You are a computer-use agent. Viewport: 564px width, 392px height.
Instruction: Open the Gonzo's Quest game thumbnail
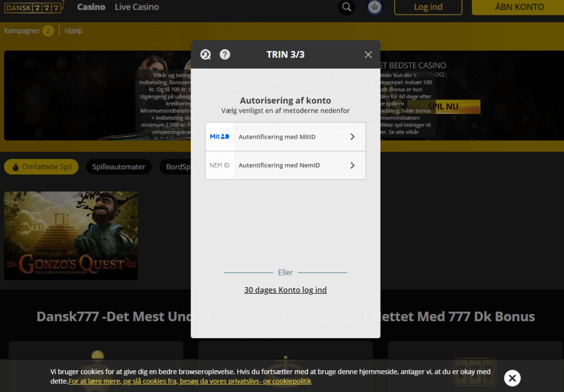(71, 236)
